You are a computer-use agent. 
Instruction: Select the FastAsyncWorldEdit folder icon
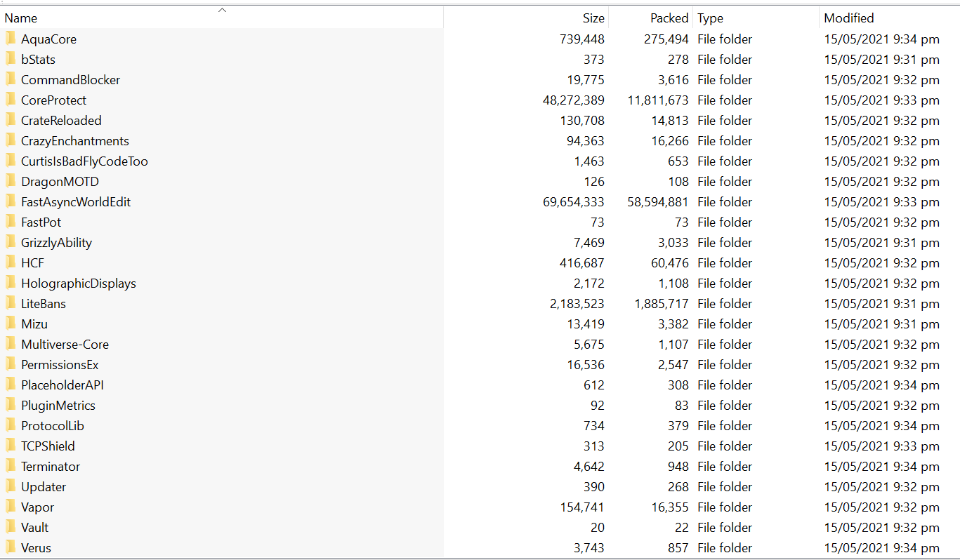(x=11, y=201)
